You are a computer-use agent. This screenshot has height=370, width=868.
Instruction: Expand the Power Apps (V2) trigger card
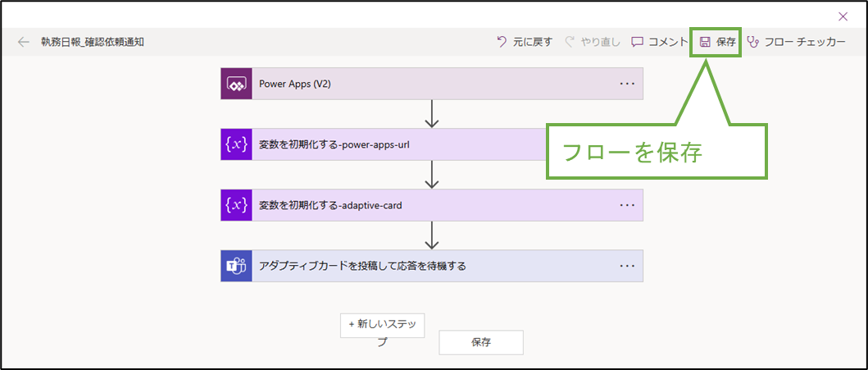(x=432, y=84)
